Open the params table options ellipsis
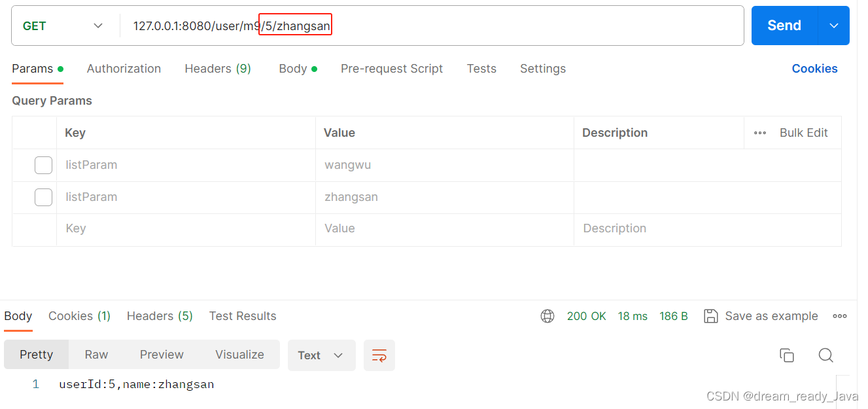The image size is (868, 409). [x=760, y=133]
